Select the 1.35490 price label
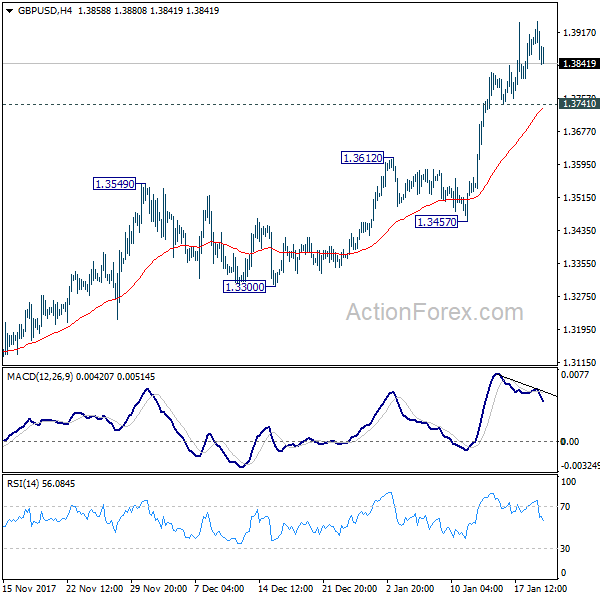Image resolution: width=600 pixels, height=600 pixels. [x=116, y=184]
